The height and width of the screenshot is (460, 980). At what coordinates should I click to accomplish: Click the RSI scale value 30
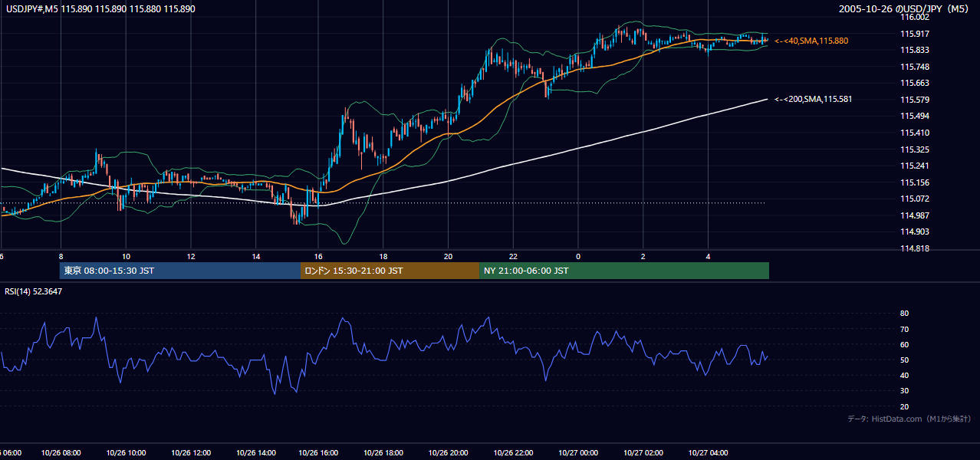(905, 391)
